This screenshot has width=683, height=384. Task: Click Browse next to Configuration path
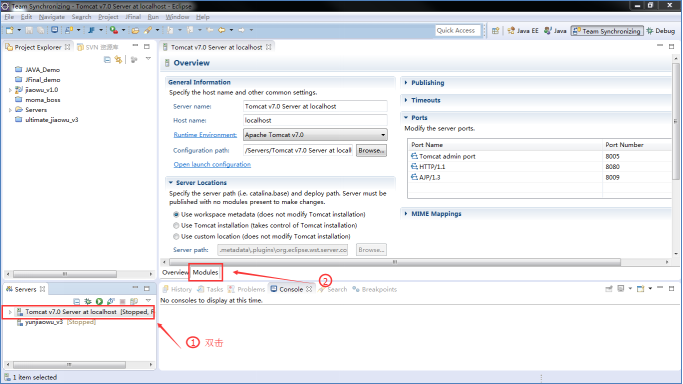pyautogui.click(x=371, y=151)
